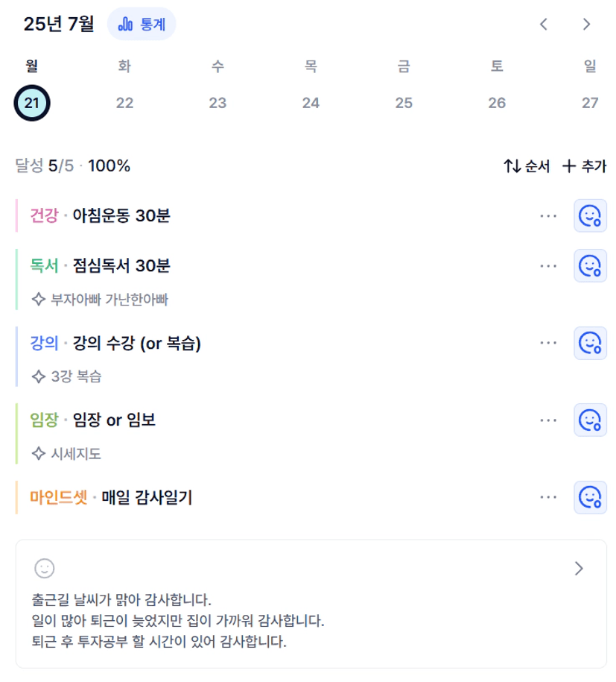Click the 순서 reorder button

point(527,166)
